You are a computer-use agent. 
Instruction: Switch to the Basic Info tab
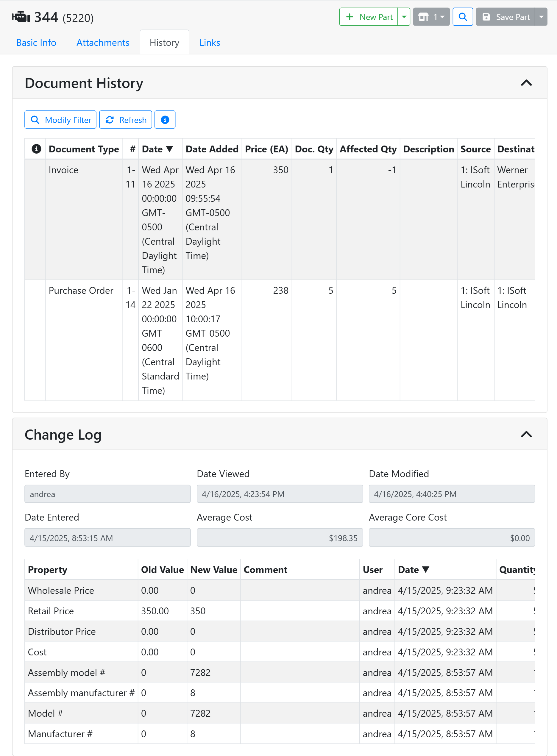click(x=36, y=43)
